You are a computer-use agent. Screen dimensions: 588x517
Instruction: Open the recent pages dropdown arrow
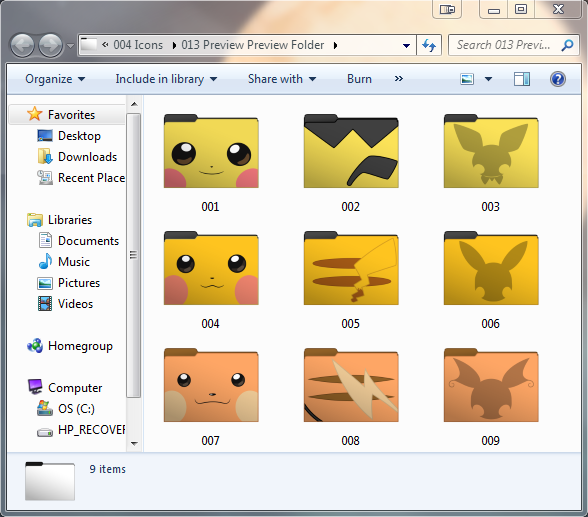click(70, 46)
